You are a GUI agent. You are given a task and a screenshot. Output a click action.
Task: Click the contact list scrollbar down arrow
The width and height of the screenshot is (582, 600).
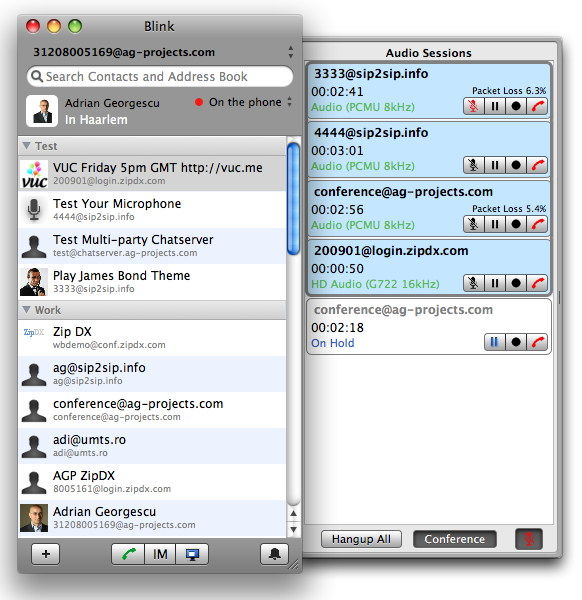[x=293, y=529]
